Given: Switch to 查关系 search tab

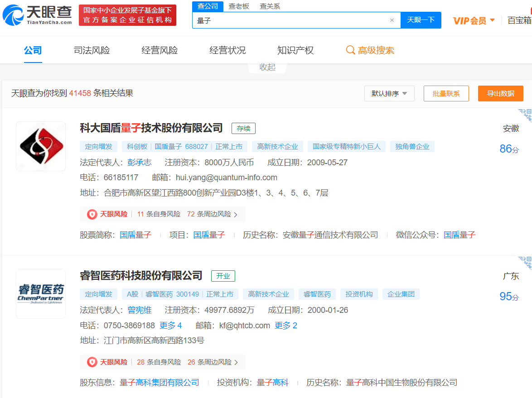Looking at the screenshot, I should pyautogui.click(x=270, y=6).
